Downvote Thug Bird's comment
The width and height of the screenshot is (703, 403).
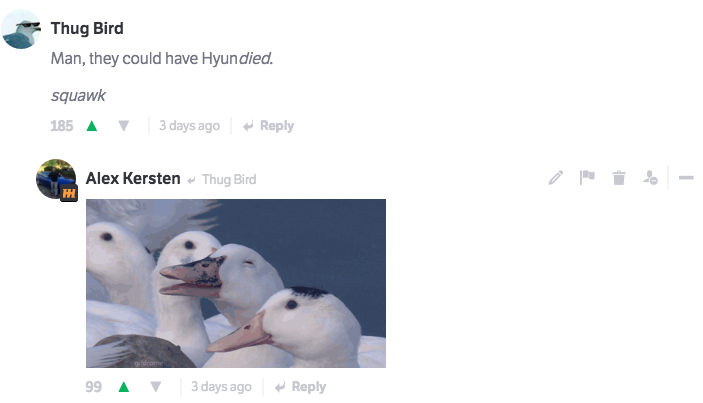tap(124, 126)
